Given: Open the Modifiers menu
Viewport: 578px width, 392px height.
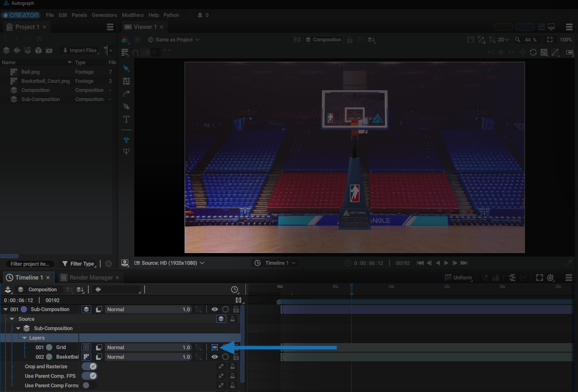Looking at the screenshot, I should click(133, 15).
